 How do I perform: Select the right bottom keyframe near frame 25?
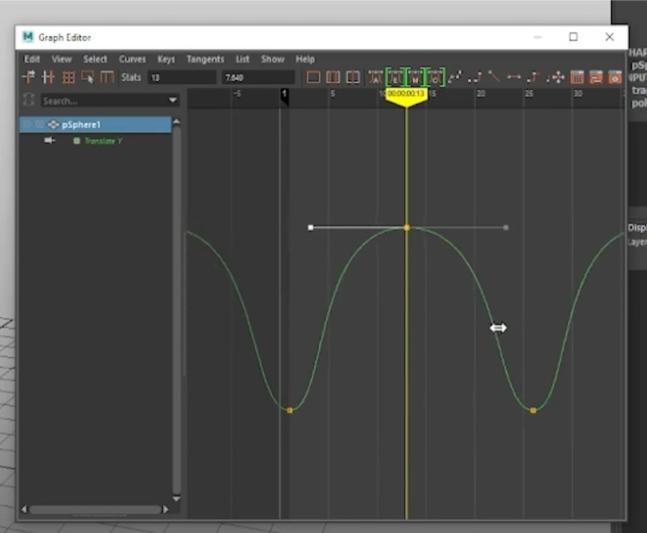(533, 410)
